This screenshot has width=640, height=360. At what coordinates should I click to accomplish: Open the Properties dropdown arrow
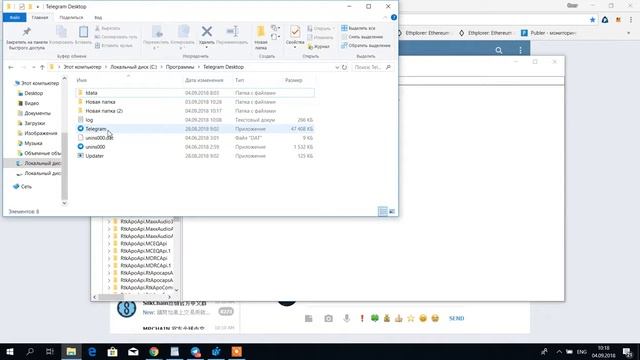coord(295,47)
